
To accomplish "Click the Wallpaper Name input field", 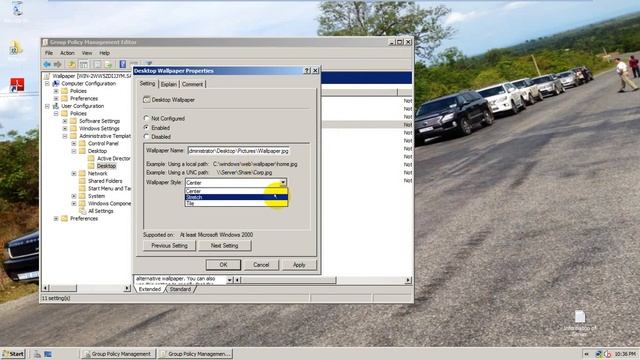I will [x=238, y=151].
